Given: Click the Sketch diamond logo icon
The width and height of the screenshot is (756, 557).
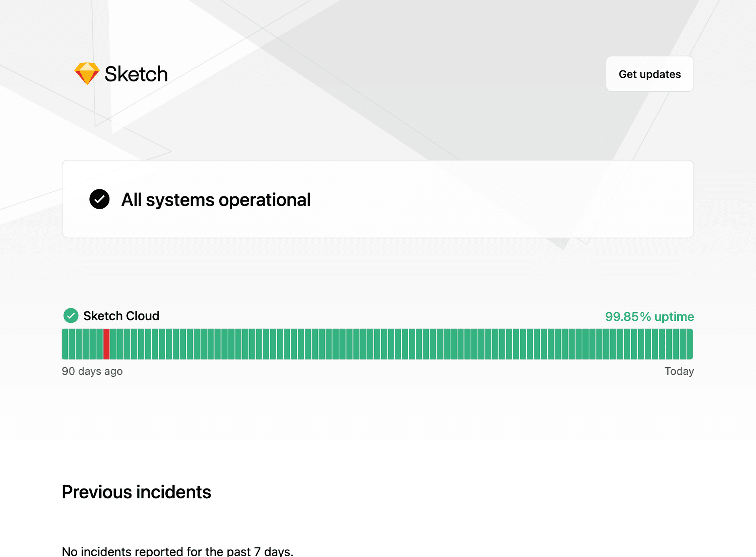Looking at the screenshot, I should tap(87, 74).
